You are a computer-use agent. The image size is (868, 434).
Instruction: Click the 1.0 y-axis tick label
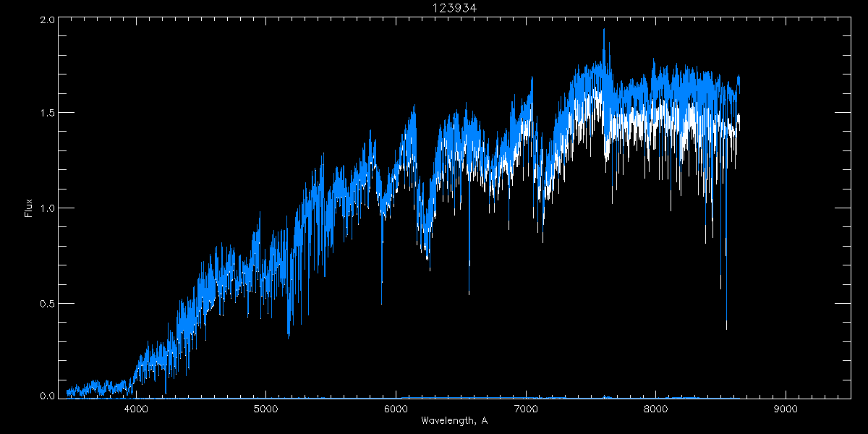(x=47, y=208)
